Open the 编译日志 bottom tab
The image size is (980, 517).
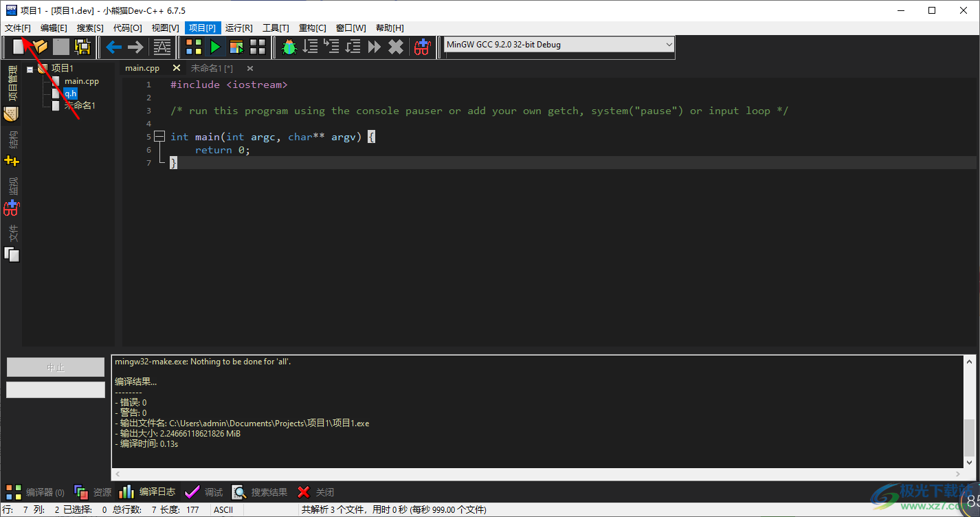pyautogui.click(x=147, y=492)
